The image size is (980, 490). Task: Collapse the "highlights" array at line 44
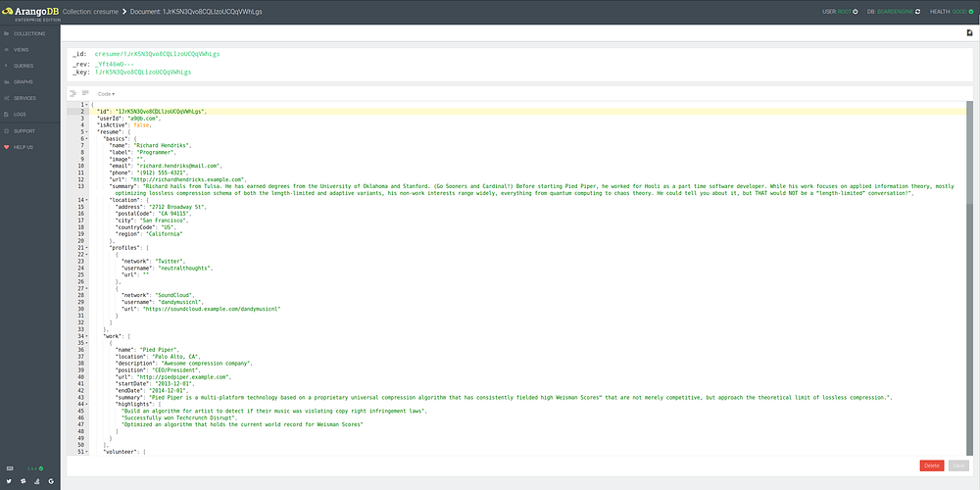(86, 405)
